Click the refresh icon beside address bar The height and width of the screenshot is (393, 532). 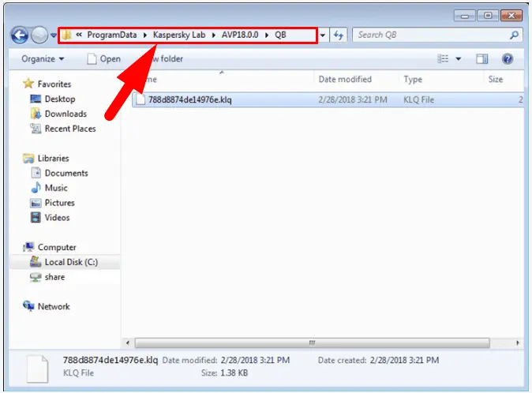339,36
